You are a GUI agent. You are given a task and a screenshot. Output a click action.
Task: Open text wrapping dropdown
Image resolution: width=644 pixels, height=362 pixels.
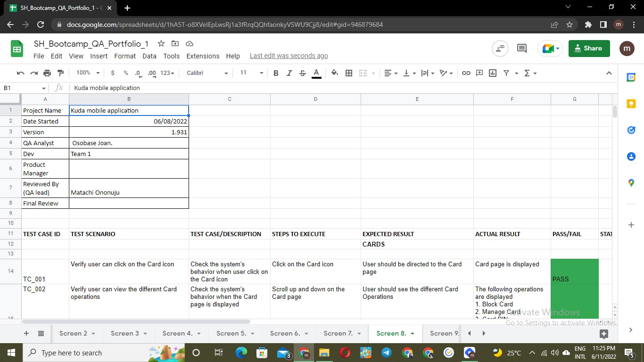click(x=428, y=73)
